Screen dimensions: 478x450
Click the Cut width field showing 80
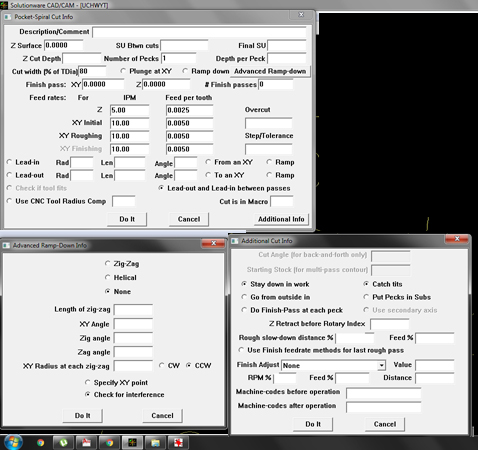click(x=92, y=71)
